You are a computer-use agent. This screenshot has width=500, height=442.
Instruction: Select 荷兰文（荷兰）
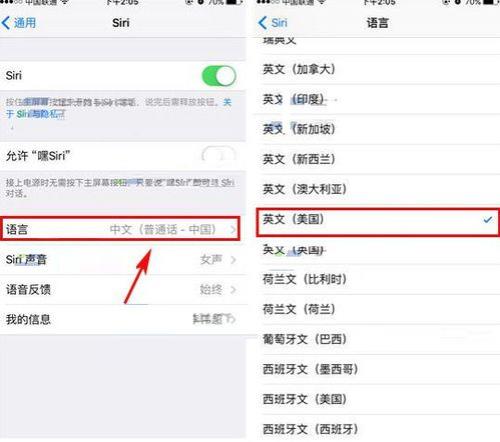pyautogui.click(x=378, y=310)
